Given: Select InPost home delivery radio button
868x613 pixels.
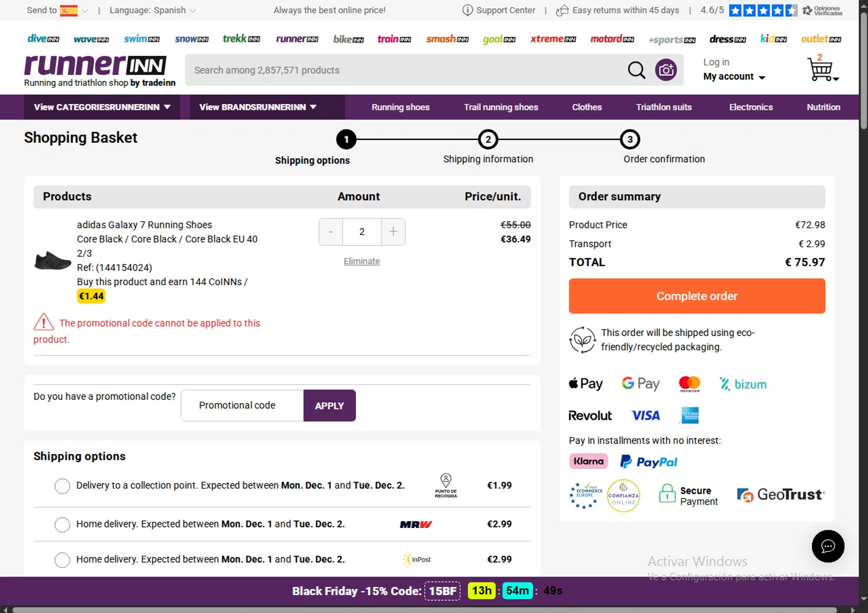Looking at the screenshot, I should [62, 560].
